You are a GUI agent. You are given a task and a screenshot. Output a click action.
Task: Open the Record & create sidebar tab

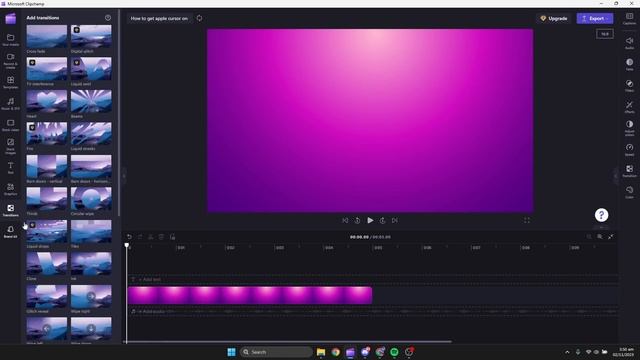tap(11, 60)
